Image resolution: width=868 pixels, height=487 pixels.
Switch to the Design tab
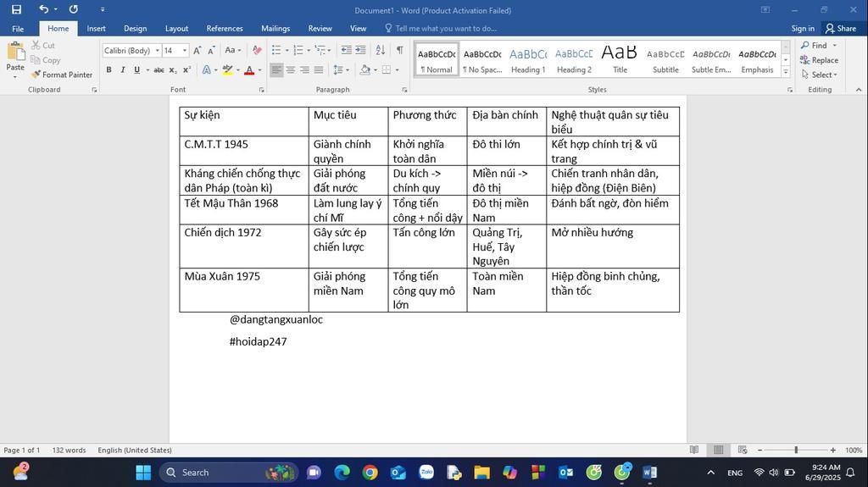coord(135,29)
